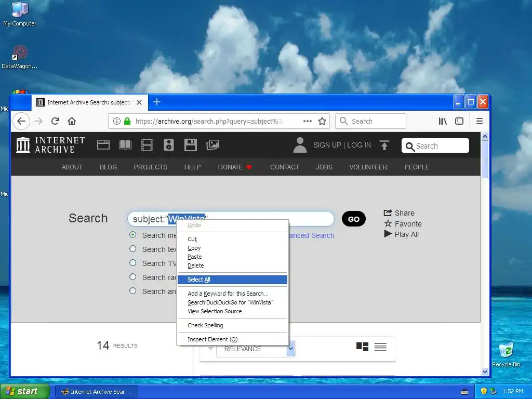Select the Search archived sites radio button
This screenshot has height=399, width=532.
(132, 291)
